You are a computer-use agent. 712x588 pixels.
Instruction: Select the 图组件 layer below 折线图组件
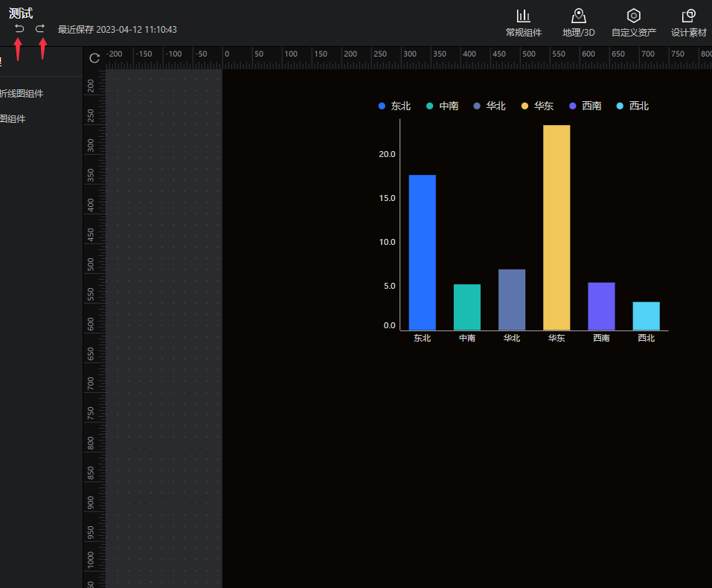[13, 118]
